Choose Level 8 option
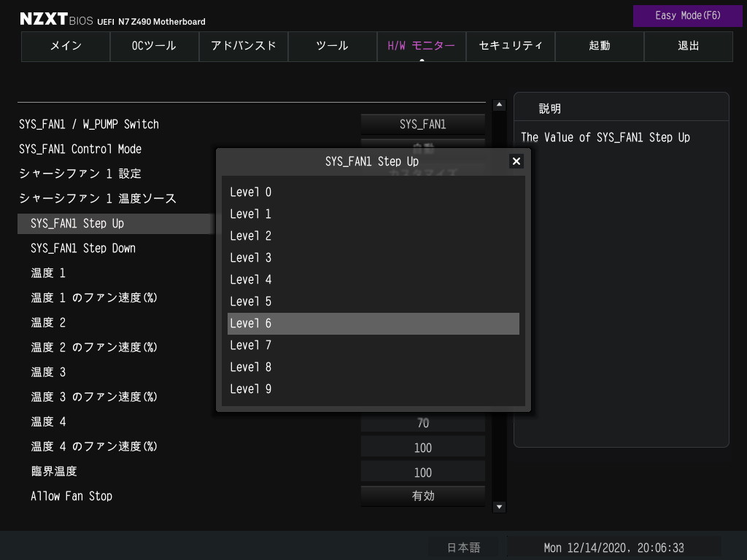This screenshot has height=560, width=747. pos(373,367)
